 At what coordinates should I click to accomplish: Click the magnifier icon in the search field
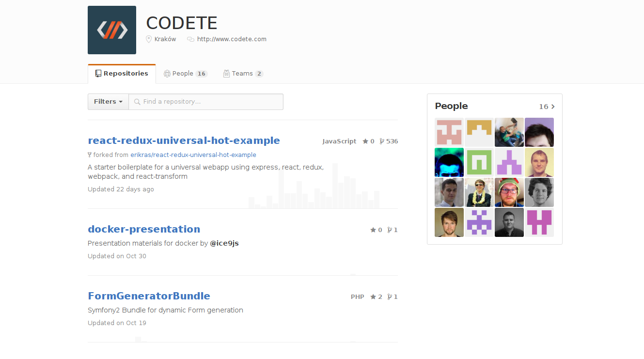(x=137, y=102)
